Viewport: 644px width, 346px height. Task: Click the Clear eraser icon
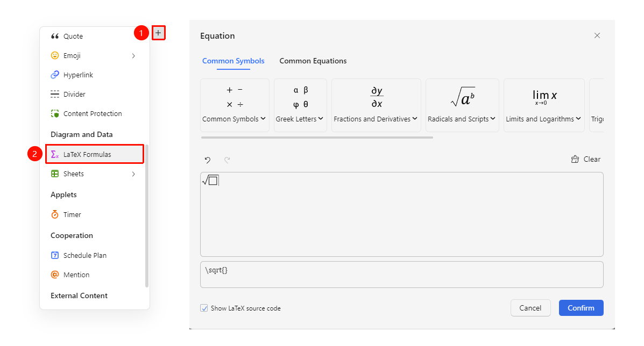(575, 159)
